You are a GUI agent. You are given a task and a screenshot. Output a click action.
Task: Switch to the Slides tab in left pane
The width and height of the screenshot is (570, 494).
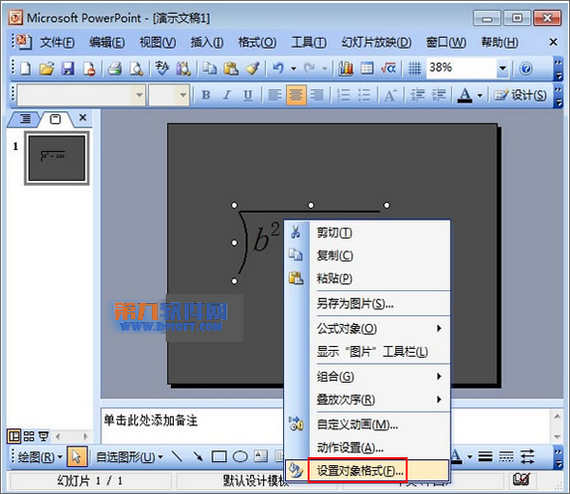point(55,119)
